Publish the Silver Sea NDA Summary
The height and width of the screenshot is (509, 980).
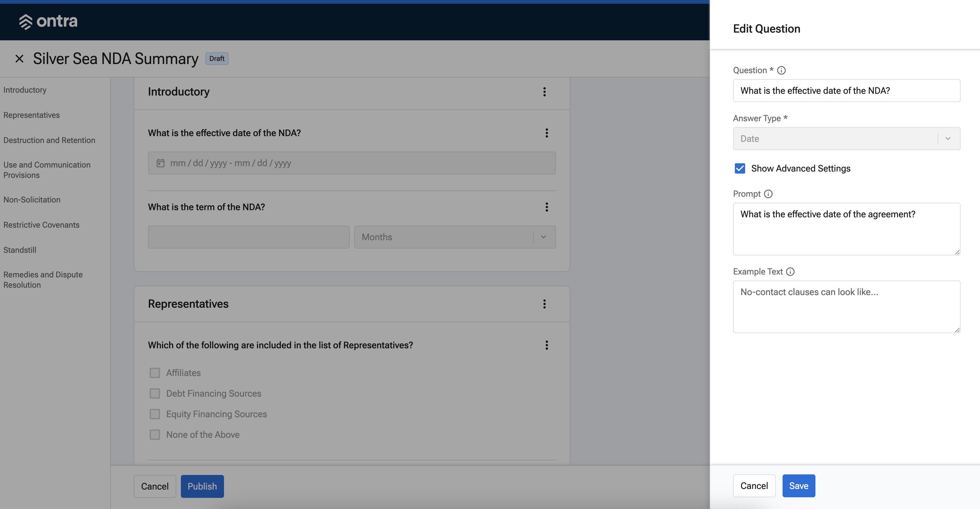[202, 486]
